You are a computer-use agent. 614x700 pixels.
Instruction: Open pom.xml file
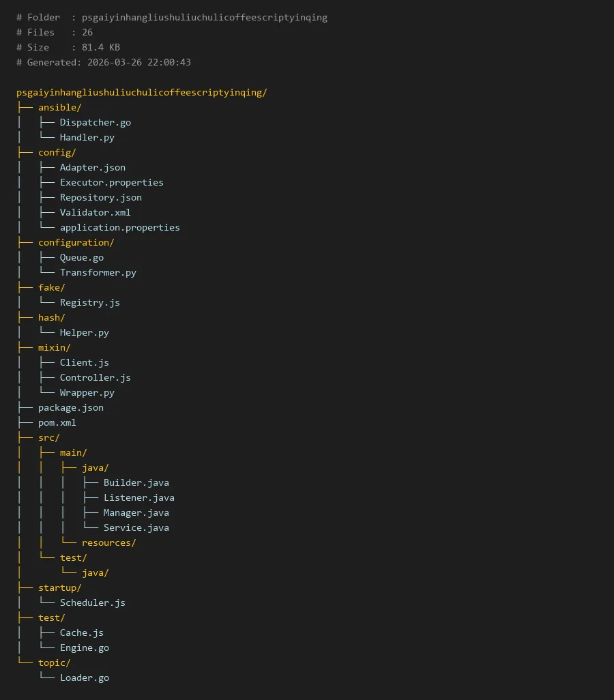pyautogui.click(x=57, y=422)
